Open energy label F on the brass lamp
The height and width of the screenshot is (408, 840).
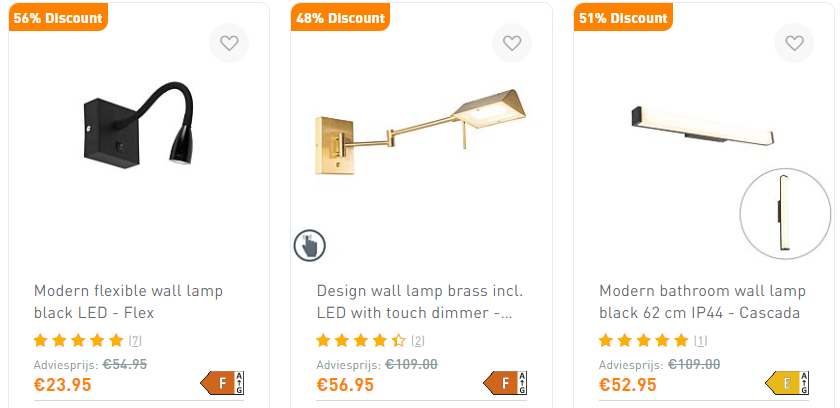tap(505, 383)
